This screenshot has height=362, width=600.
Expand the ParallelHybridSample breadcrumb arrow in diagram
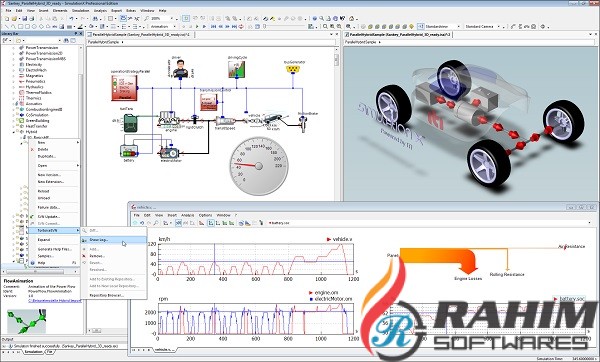click(122, 42)
